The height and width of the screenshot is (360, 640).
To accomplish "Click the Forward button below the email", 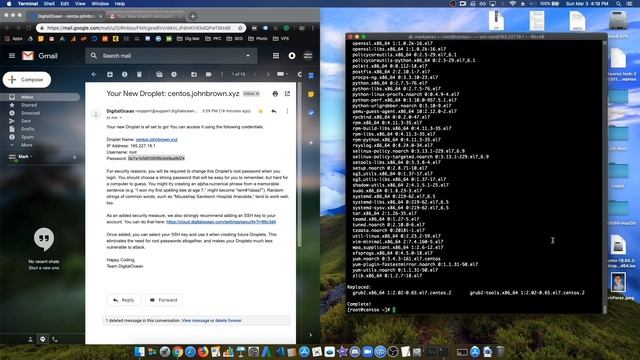I will [x=164, y=300].
